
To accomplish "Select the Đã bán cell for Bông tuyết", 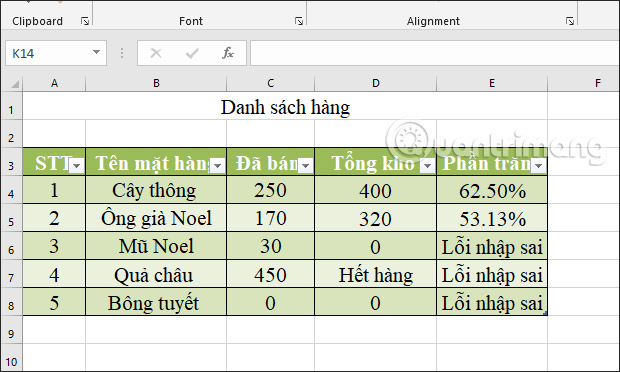I will [270, 302].
